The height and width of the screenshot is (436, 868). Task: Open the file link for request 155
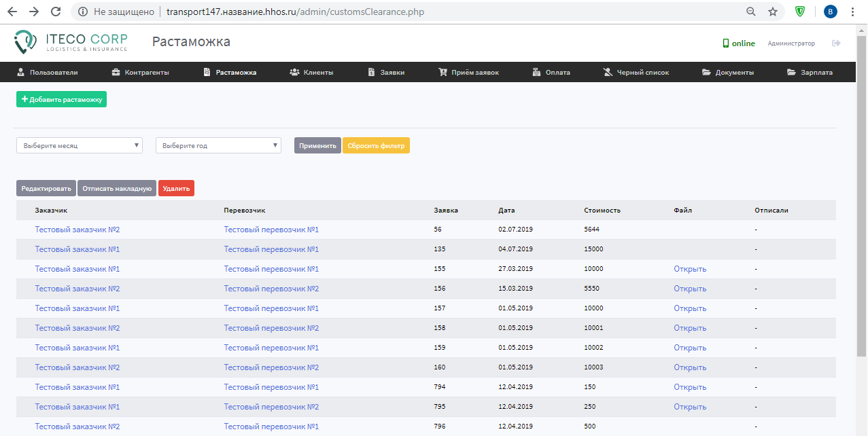690,269
